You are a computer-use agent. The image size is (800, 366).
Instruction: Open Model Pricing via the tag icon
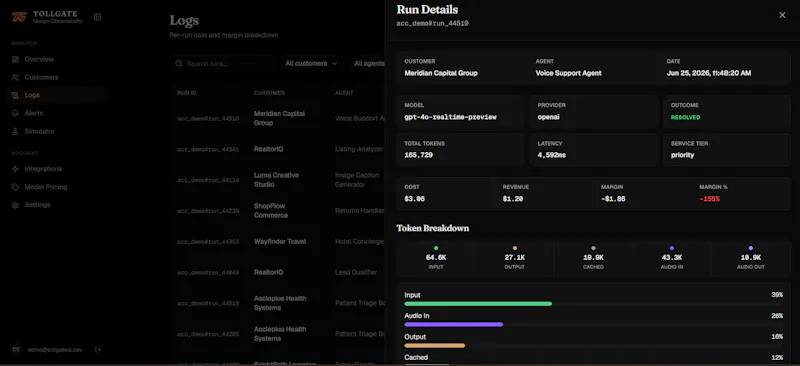[15, 187]
